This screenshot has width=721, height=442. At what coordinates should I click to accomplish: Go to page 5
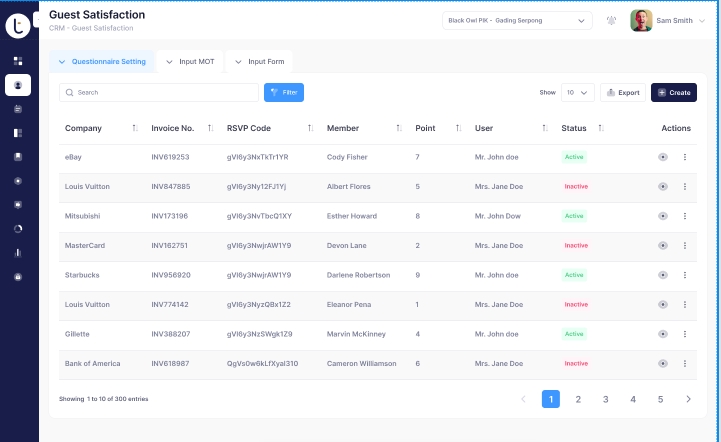(660, 399)
